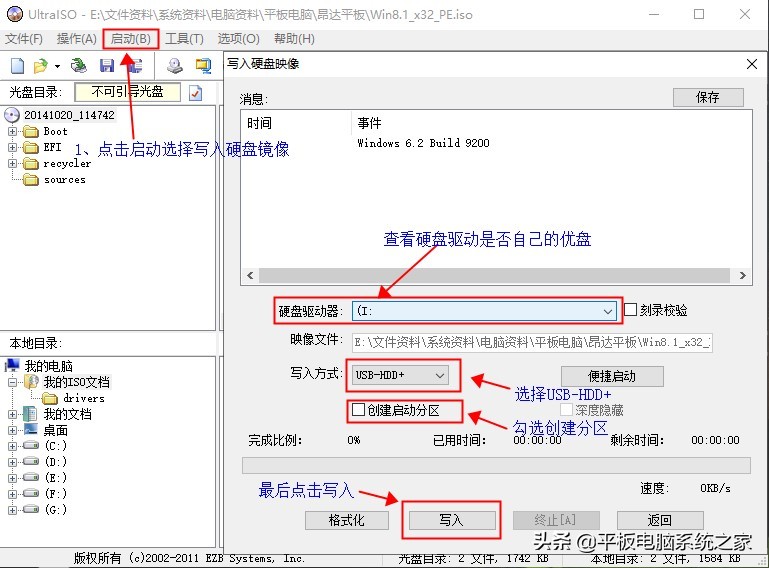Toggle the 深度隐藏 checkbox
Viewport: 769px width, 568px height.
pos(566,410)
